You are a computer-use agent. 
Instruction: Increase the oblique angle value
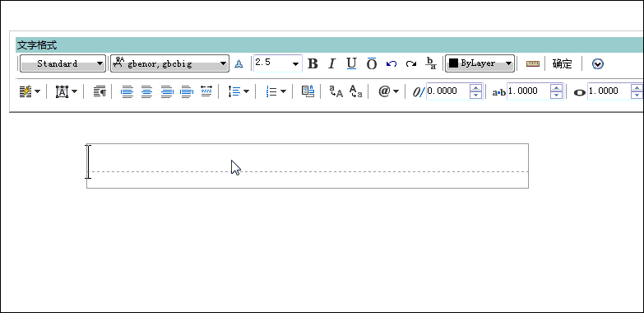475,87
